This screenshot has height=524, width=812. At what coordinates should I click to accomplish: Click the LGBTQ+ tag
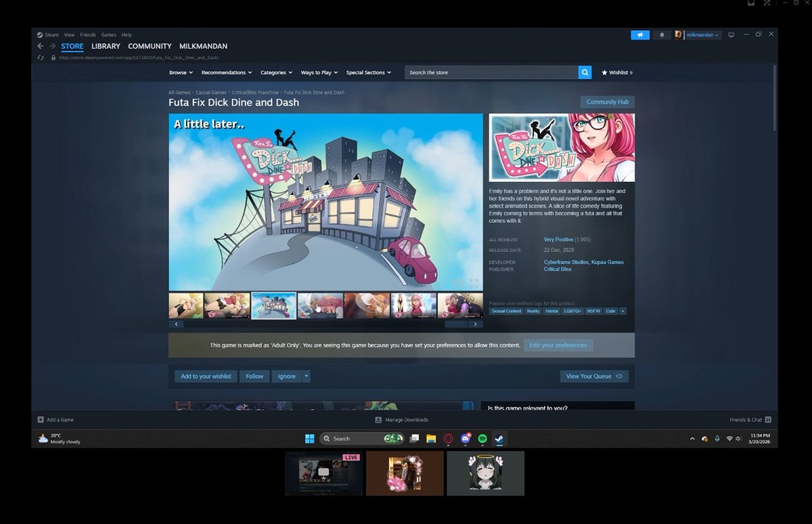572,311
